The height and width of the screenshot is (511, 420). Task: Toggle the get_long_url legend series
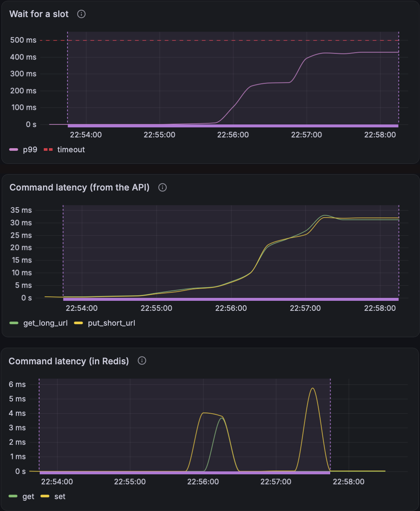(x=45, y=323)
